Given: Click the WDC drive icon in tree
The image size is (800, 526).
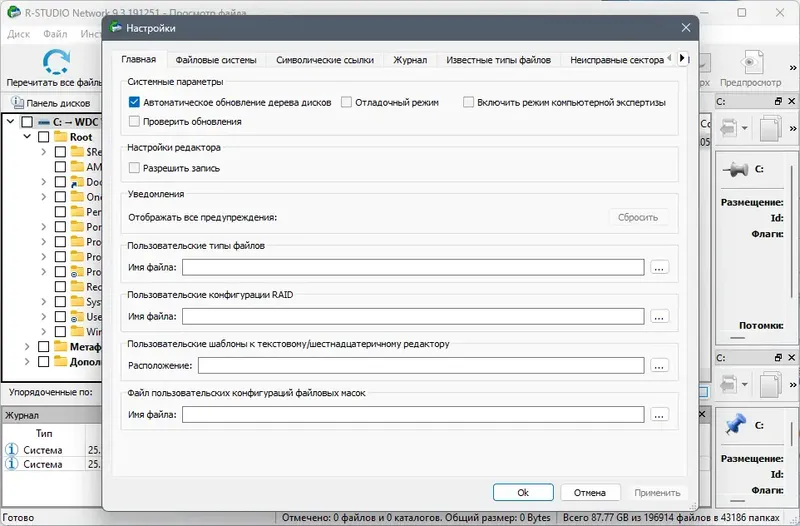Looking at the screenshot, I should 44,122.
